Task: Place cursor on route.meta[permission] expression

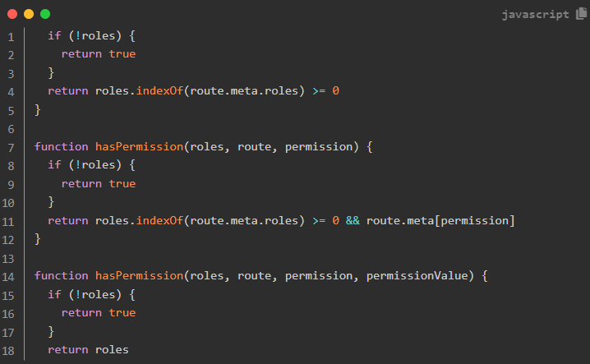Action: click(x=440, y=220)
